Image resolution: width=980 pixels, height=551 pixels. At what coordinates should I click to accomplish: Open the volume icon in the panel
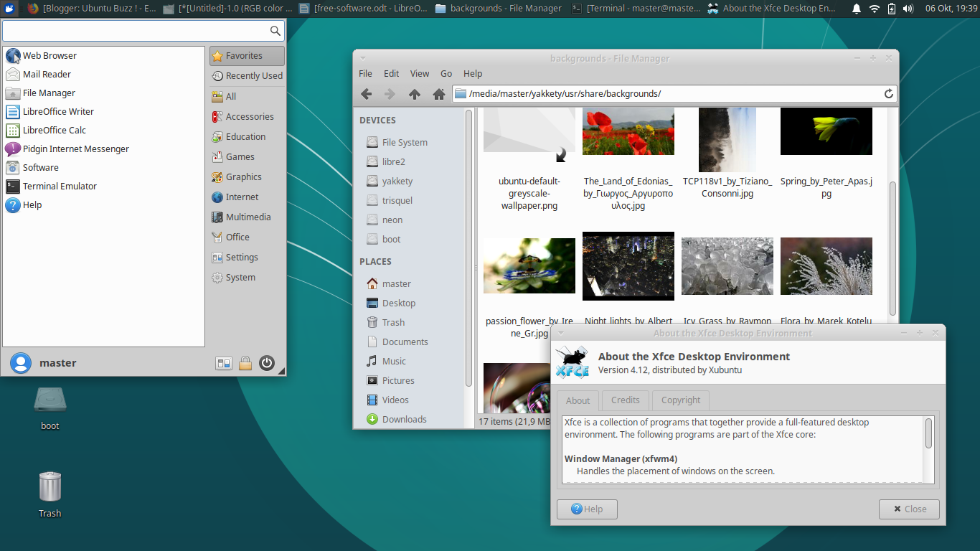908,9
